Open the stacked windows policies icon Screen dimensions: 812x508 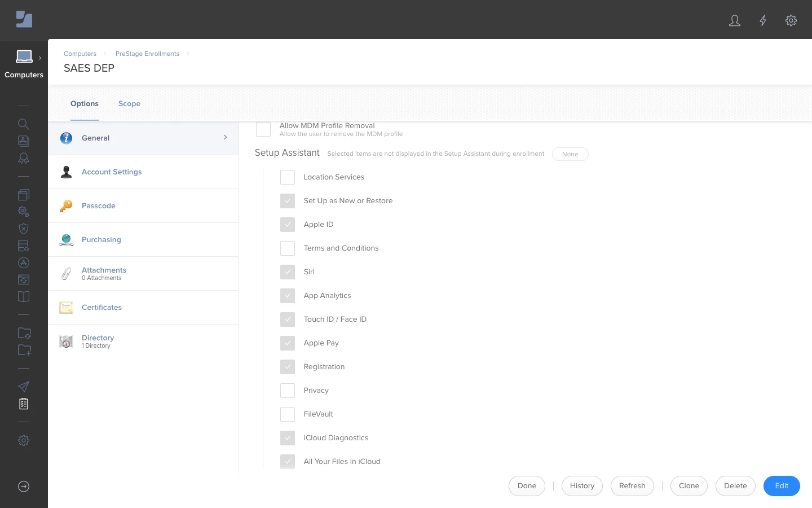point(24,195)
